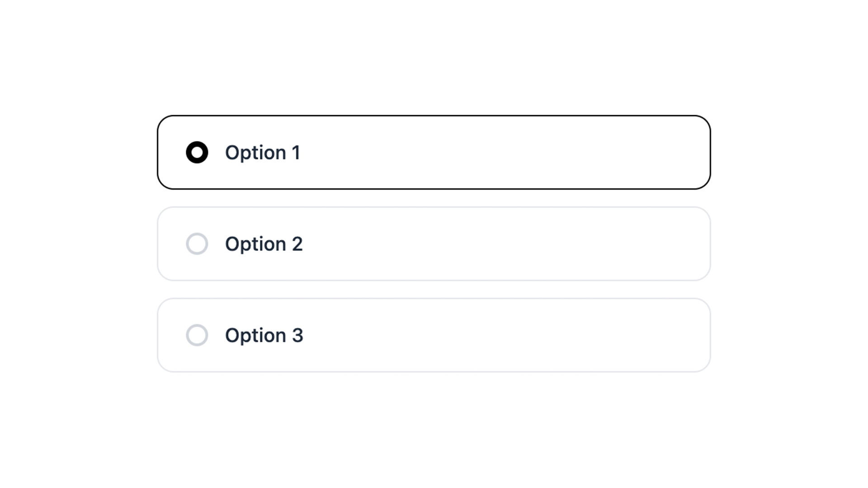Select the Option 1 radio button
The image size is (868, 488).
(x=197, y=152)
